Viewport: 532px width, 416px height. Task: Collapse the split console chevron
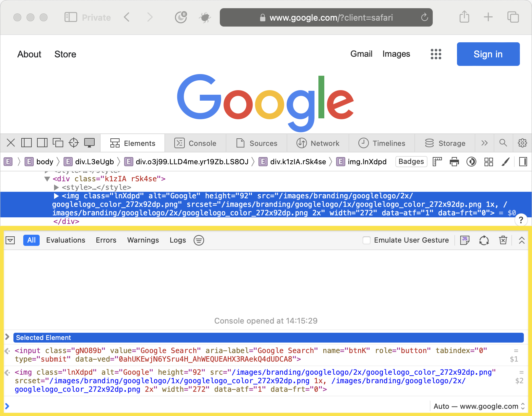tap(522, 240)
